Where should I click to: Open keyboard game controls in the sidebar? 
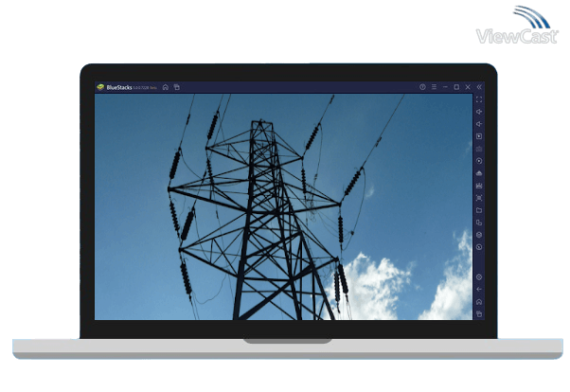point(479,149)
